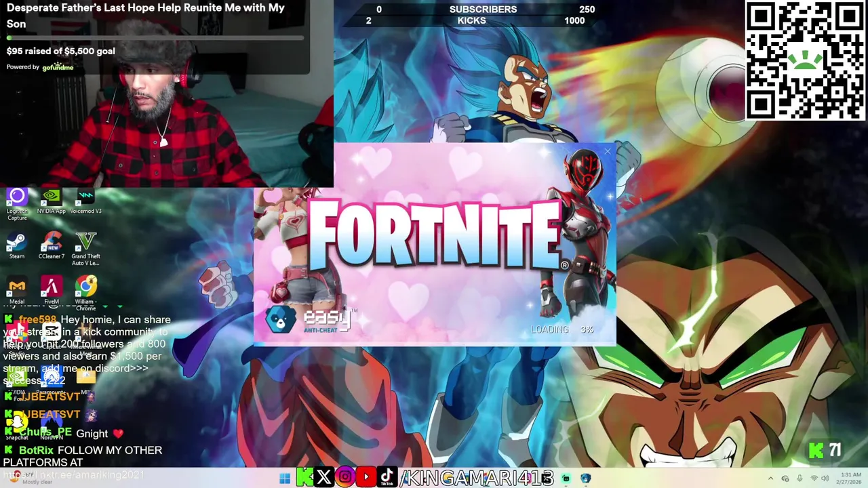The image size is (868, 488).
Task: Click the TikTok logo in overlay bar
Action: pyautogui.click(x=387, y=477)
